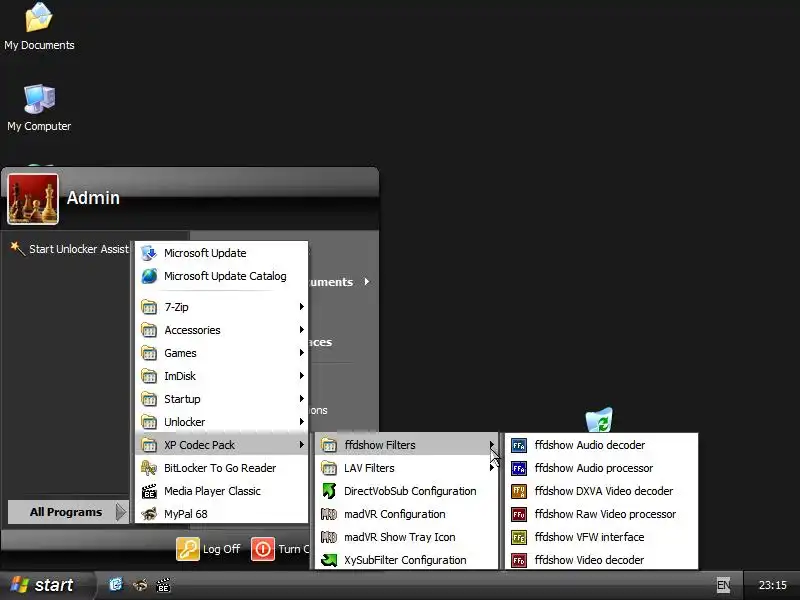This screenshot has width=800, height=600.
Task: Click the quick launch browser icon in taskbar
Action: [116, 585]
